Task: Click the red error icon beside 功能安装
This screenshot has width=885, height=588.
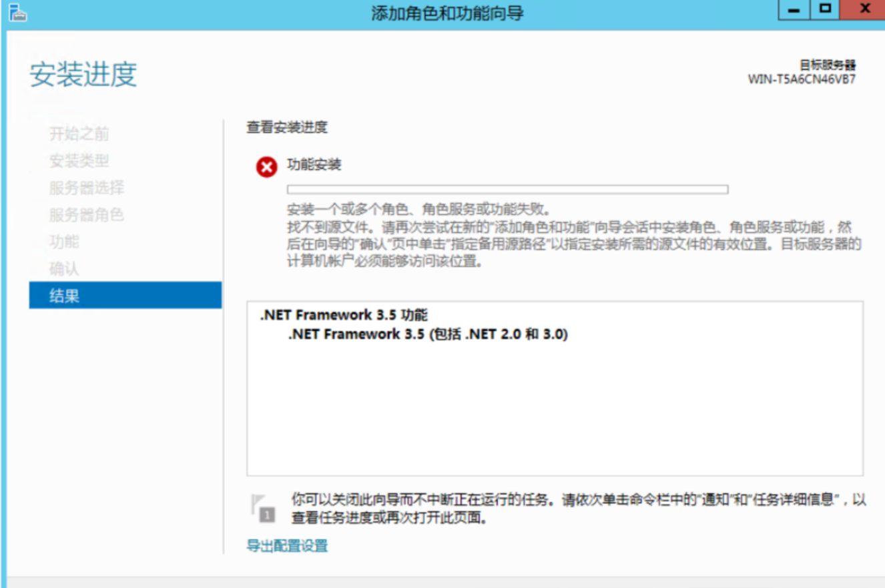Action: (x=266, y=167)
